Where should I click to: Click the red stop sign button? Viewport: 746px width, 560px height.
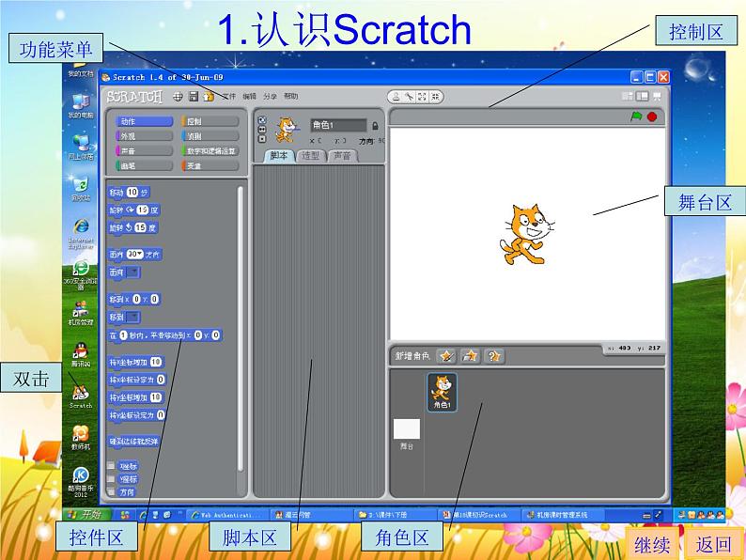pos(652,117)
